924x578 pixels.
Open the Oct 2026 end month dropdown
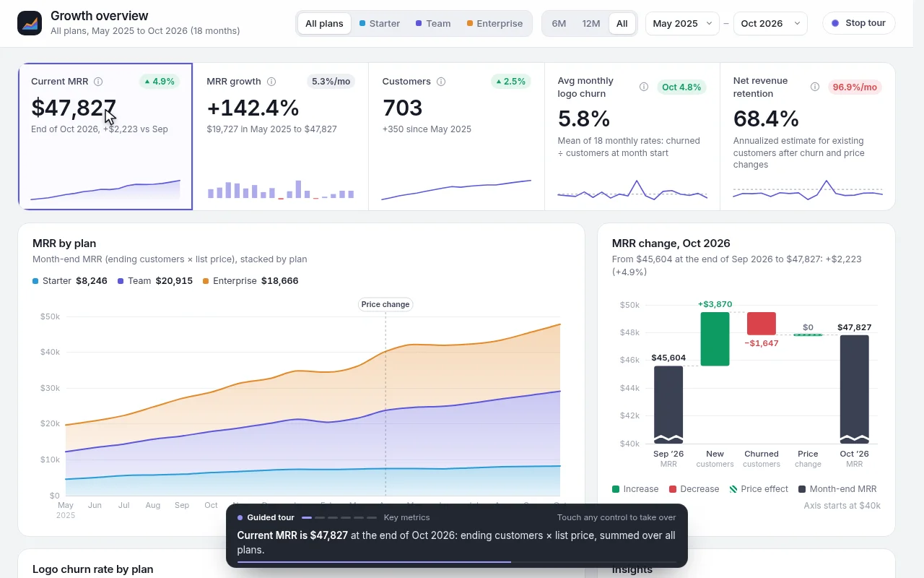click(x=770, y=23)
